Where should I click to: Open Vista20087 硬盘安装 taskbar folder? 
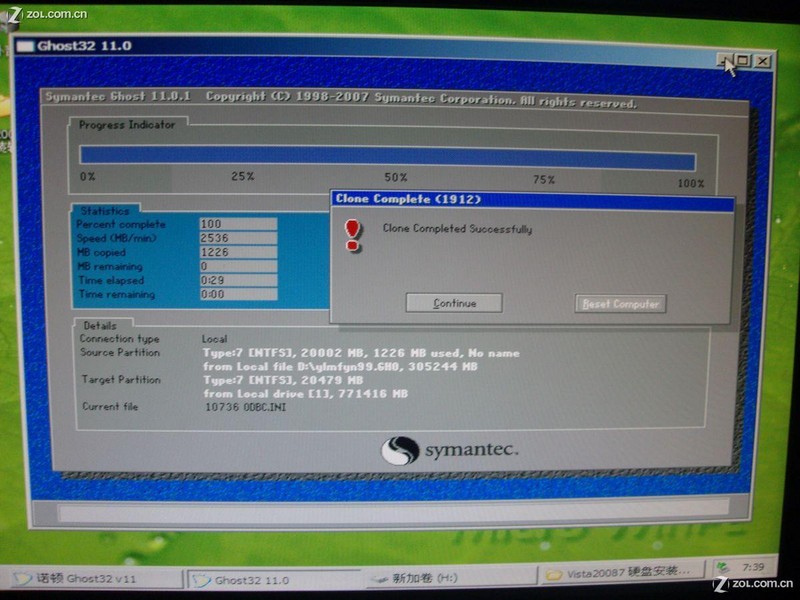point(619,574)
